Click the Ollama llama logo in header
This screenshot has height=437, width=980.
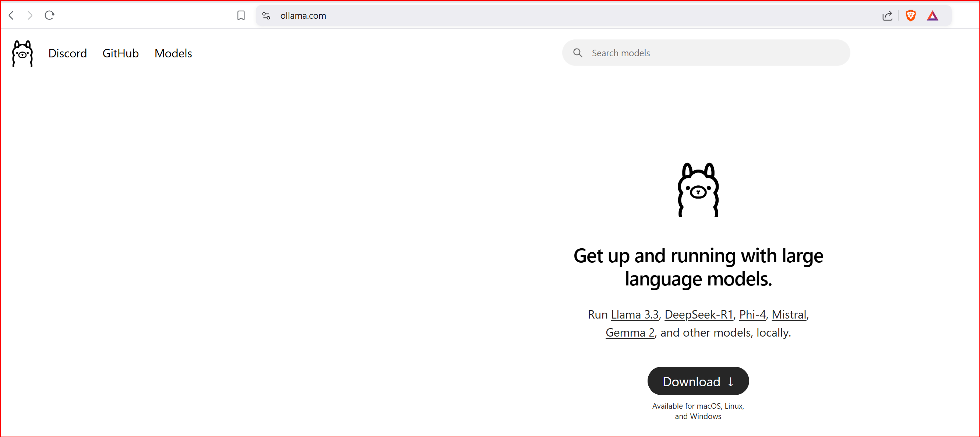coord(22,54)
